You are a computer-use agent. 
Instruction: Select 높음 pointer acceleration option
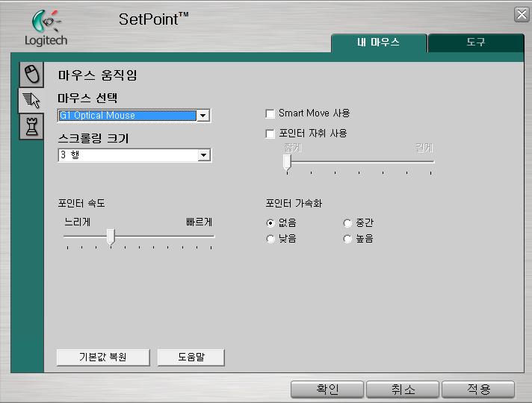[x=347, y=239]
